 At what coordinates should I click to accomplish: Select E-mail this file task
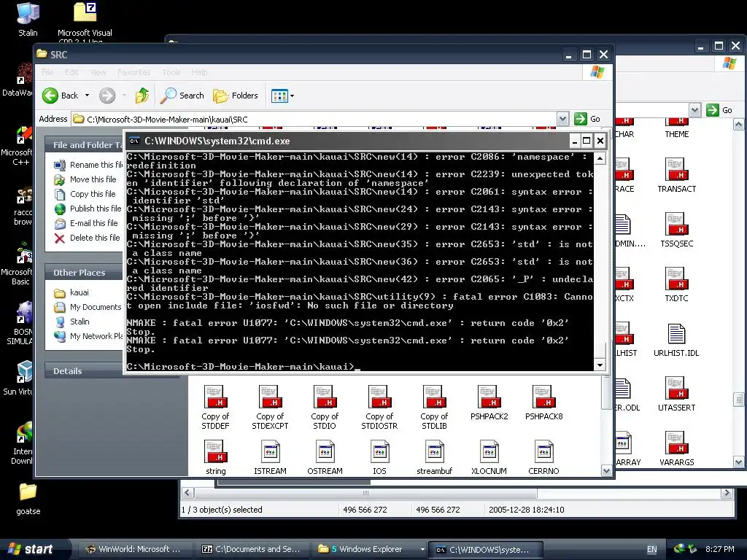click(x=86, y=223)
